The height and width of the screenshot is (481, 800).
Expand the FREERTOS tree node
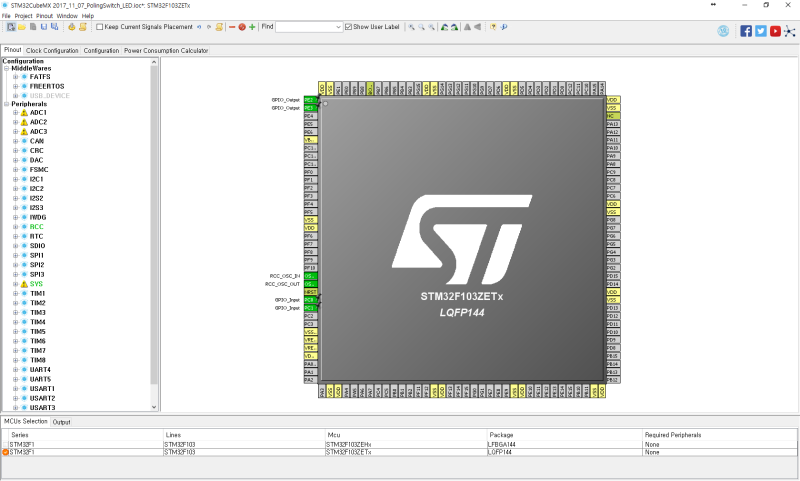[x=15, y=86]
